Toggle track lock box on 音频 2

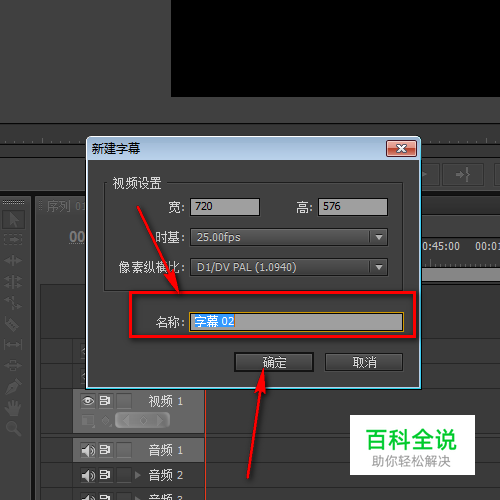(124, 475)
